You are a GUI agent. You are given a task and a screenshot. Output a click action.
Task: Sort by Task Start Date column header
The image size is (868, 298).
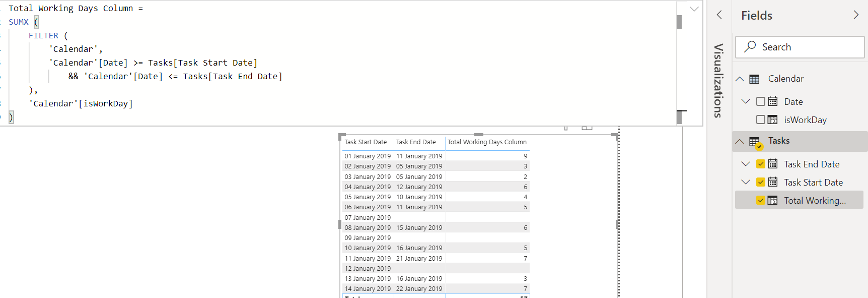click(x=366, y=142)
